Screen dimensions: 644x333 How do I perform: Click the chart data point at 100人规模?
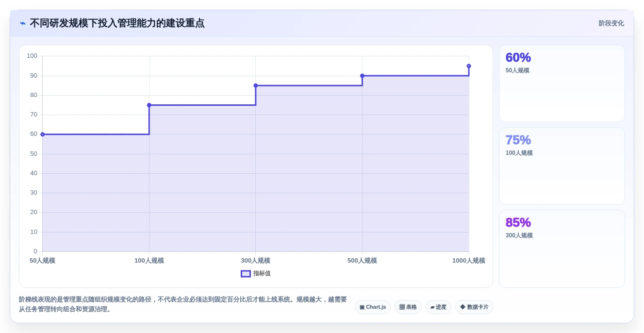pos(149,105)
